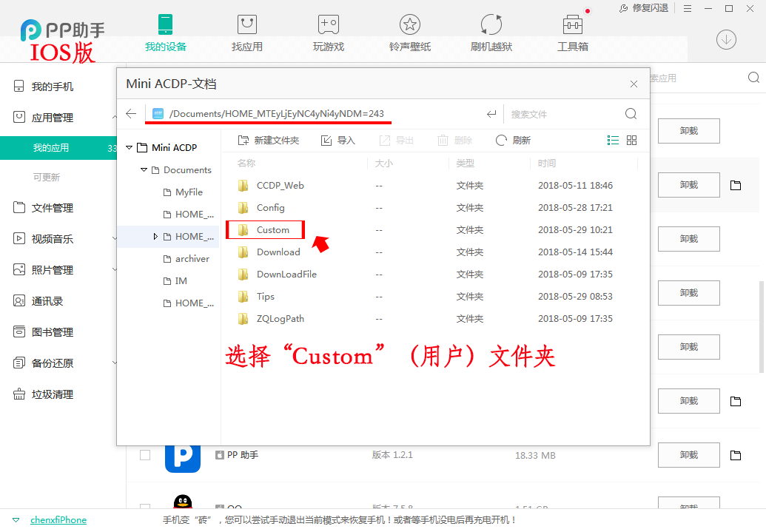Screen dimensions: 766x532
Task: Click the PP 助手 app icon thumbnail
Action: pos(183,458)
